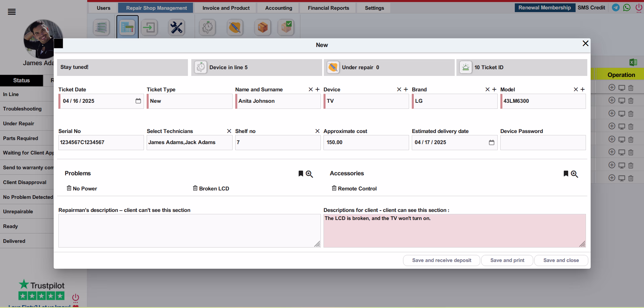This screenshot has height=308, width=644.
Task: Clear the Name and Surname field
Action: (311, 89)
